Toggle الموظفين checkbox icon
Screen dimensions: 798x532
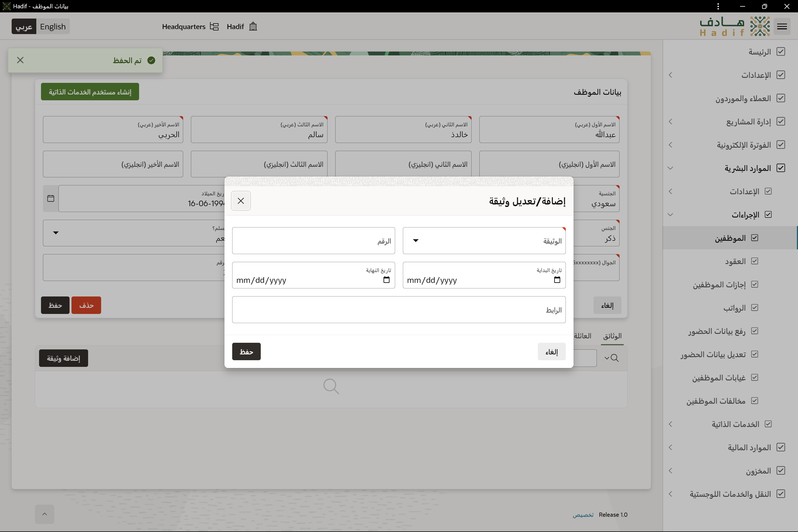754,238
